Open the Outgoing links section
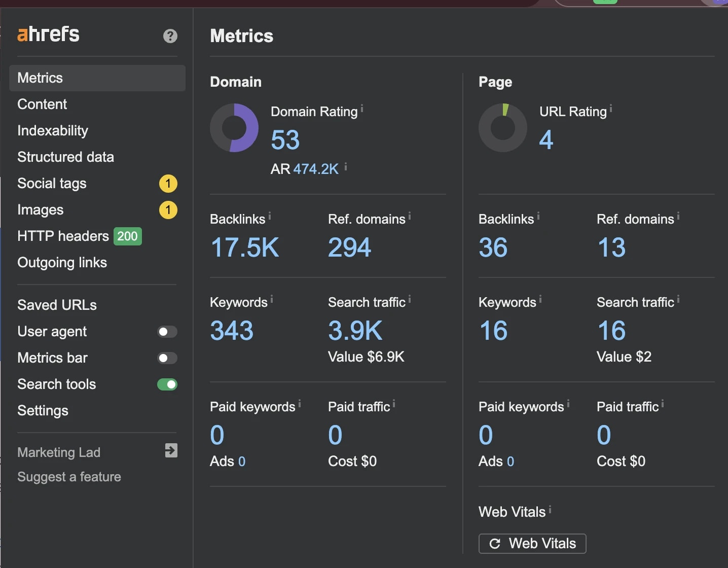Viewport: 728px width, 568px height. [x=62, y=263]
